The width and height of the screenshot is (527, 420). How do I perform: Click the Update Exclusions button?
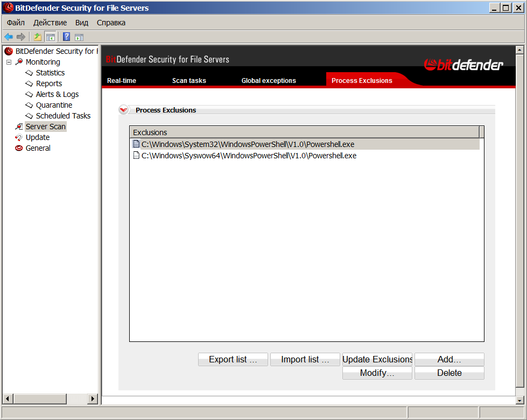[377, 360]
